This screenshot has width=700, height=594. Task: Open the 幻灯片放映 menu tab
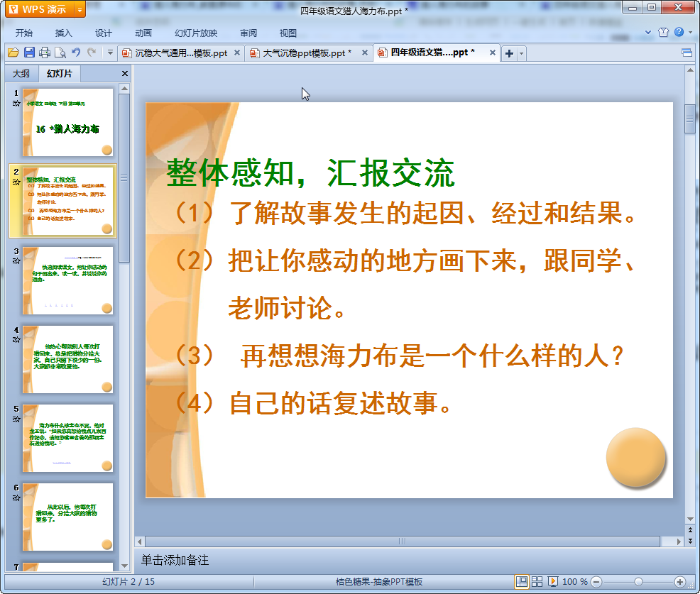[x=196, y=33]
